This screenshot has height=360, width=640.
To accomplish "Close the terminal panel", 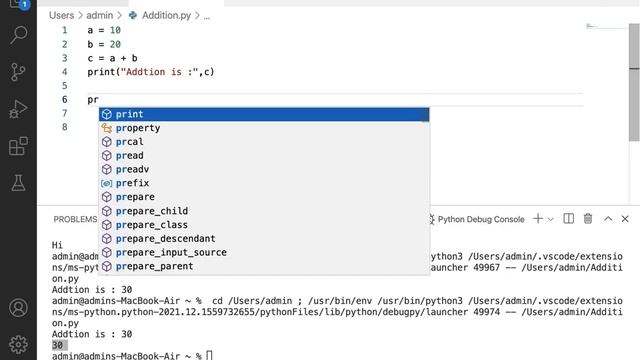I will tap(625, 219).
